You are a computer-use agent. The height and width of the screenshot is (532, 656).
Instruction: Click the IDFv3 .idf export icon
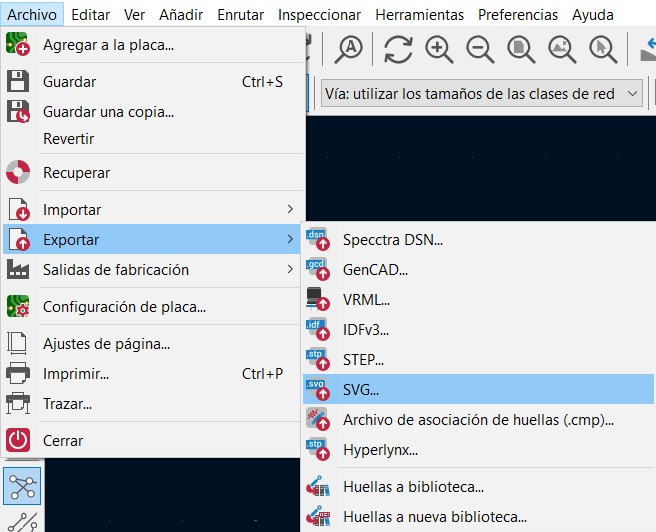coord(318,330)
